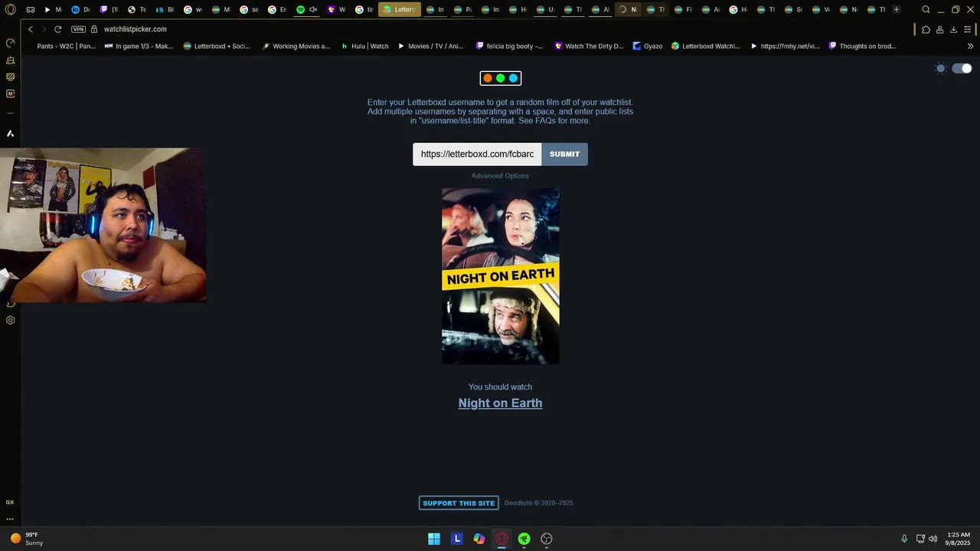Open the M sidebar panel icon

click(x=10, y=93)
